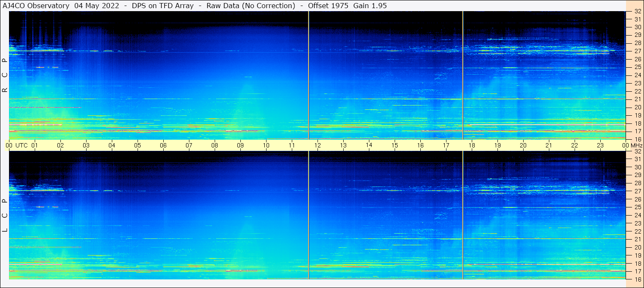Select hour 10 on the UTC time axis
The image size is (644, 288).
tap(266, 145)
